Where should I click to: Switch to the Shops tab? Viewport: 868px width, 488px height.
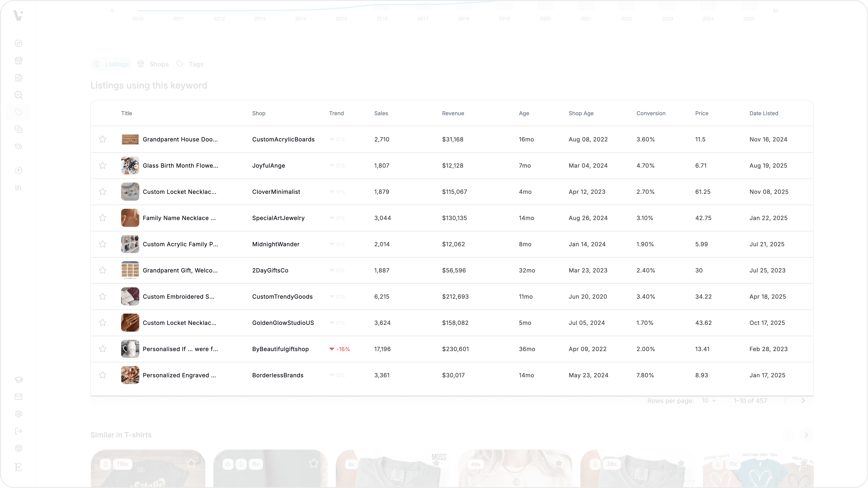(x=153, y=64)
